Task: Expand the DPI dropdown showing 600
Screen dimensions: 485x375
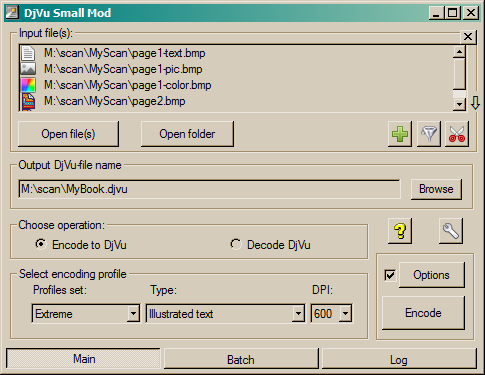Action: [345, 314]
